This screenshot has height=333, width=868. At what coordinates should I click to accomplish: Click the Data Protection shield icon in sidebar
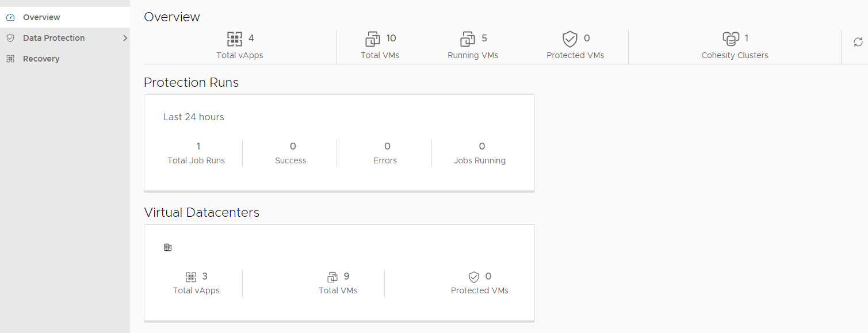coord(10,38)
